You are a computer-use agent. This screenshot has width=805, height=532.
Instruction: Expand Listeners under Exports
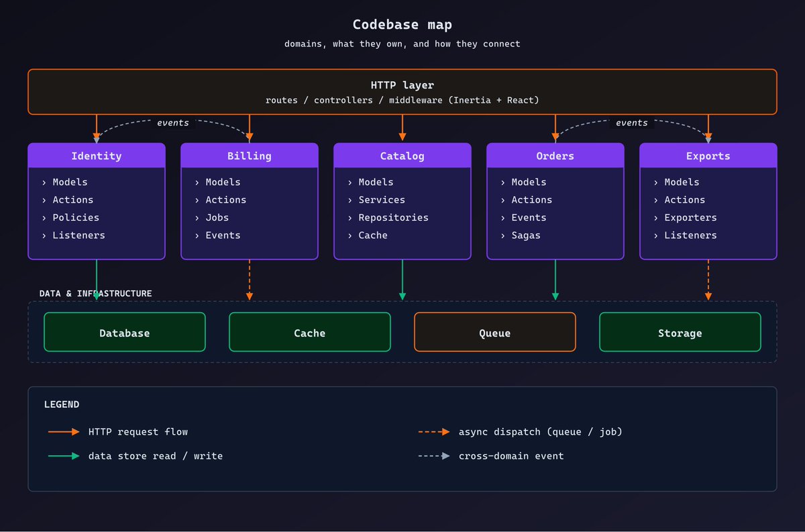pyautogui.click(x=685, y=235)
